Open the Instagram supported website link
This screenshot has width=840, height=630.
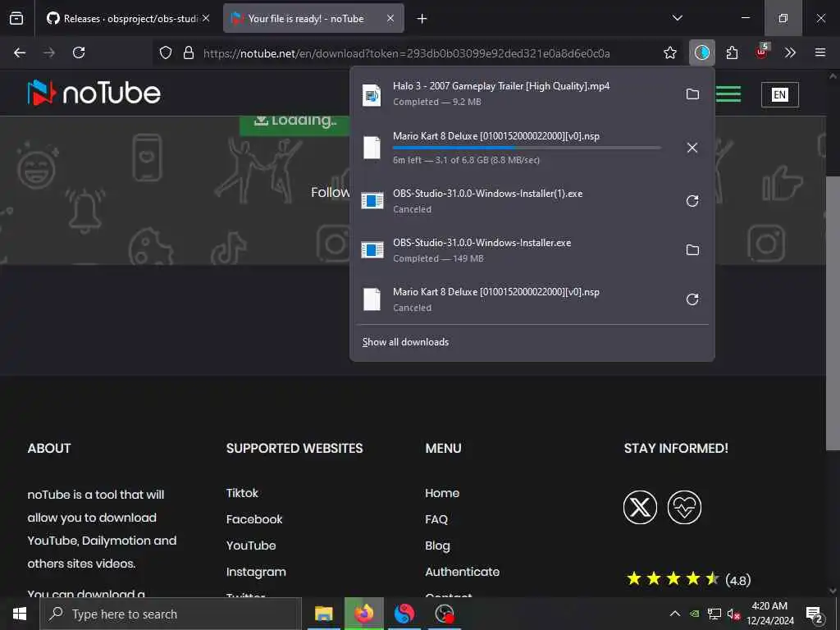tap(256, 572)
